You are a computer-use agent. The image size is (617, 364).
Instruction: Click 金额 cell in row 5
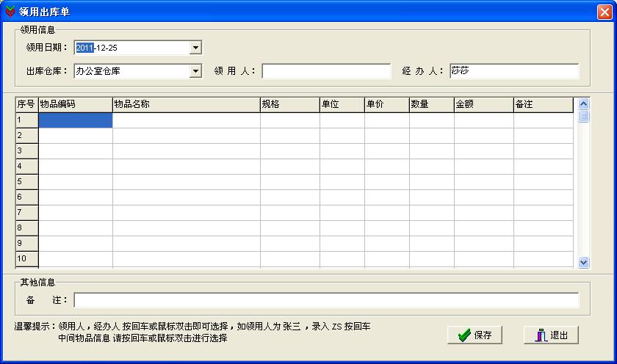click(x=484, y=182)
